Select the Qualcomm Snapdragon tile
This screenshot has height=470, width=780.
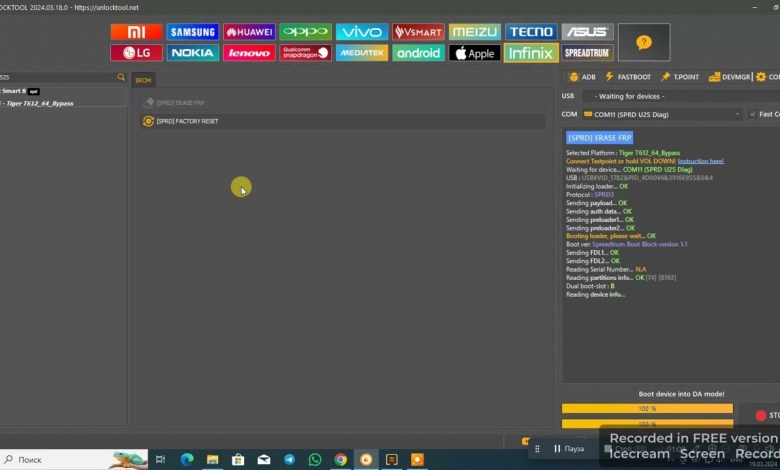pyautogui.click(x=305, y=53)
